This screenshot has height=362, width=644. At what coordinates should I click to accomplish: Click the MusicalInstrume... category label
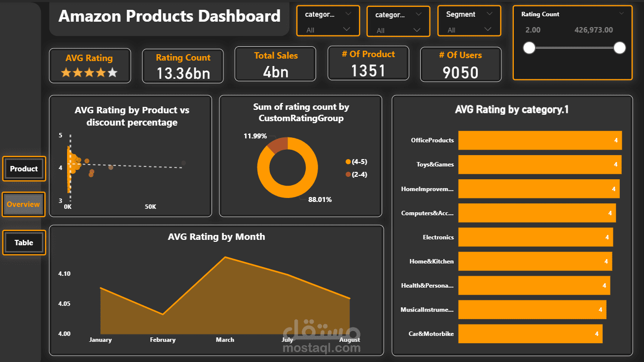(427, 310)
